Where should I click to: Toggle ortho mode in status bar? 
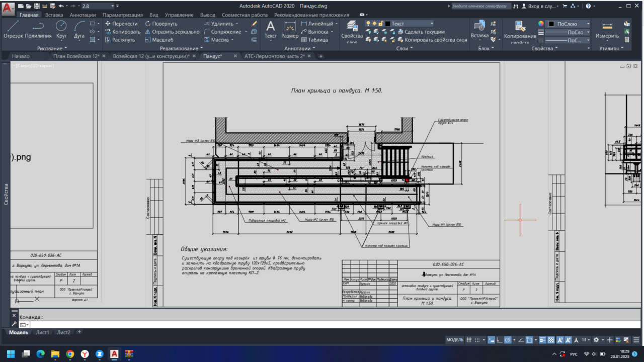click(499, 340)
